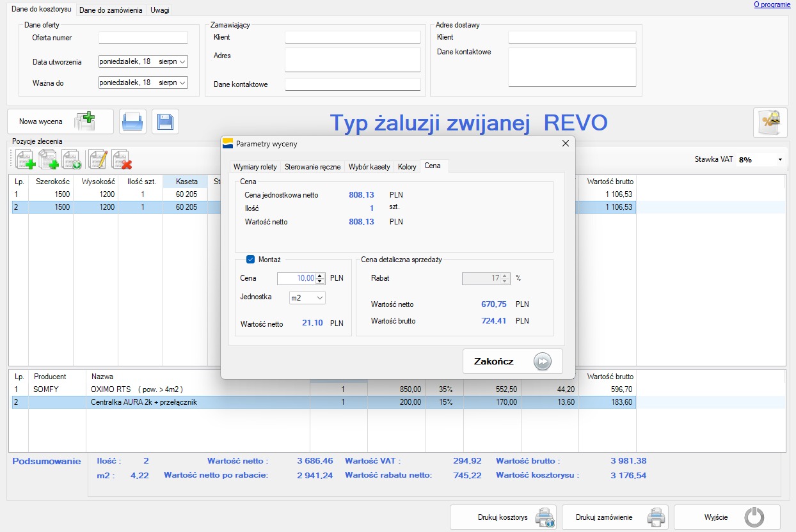Open saved estimate using tray icon
This screenshot has width=796, height=532.
coord(132,121)
